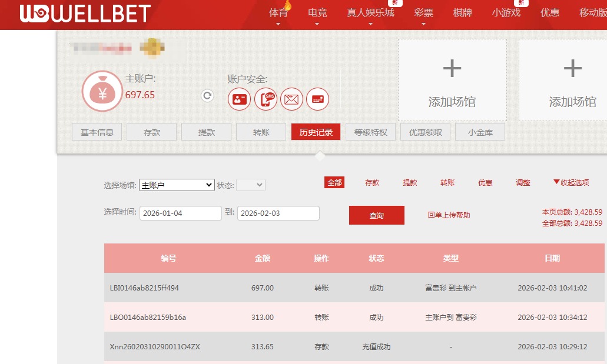Click the bank card security icon
Viewport: 607px width, 364px height.
[x=317, y=99]
